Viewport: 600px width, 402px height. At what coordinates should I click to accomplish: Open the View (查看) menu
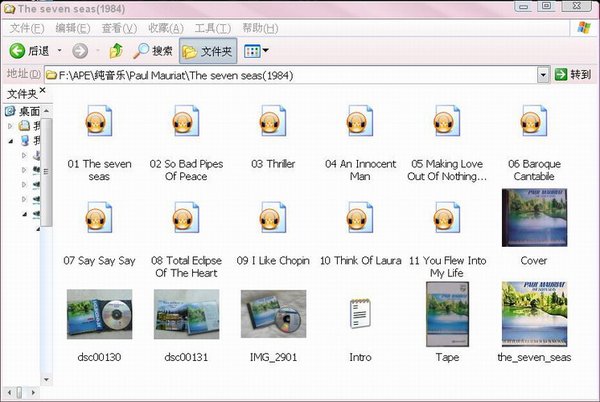(x=119, y=28)
